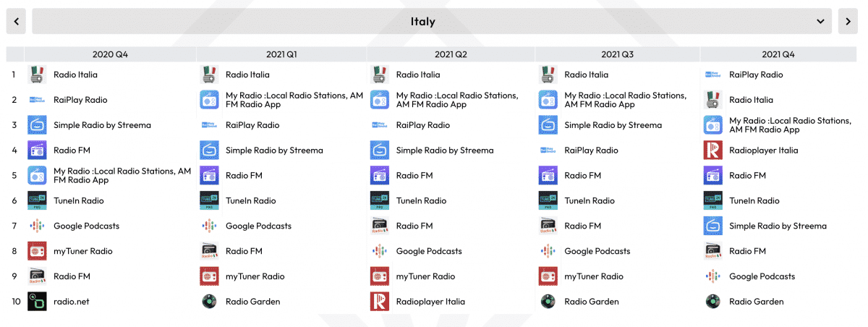
Task: Click the Radio Italia name in 2021 Q1
Action: [x=247, y=75]
